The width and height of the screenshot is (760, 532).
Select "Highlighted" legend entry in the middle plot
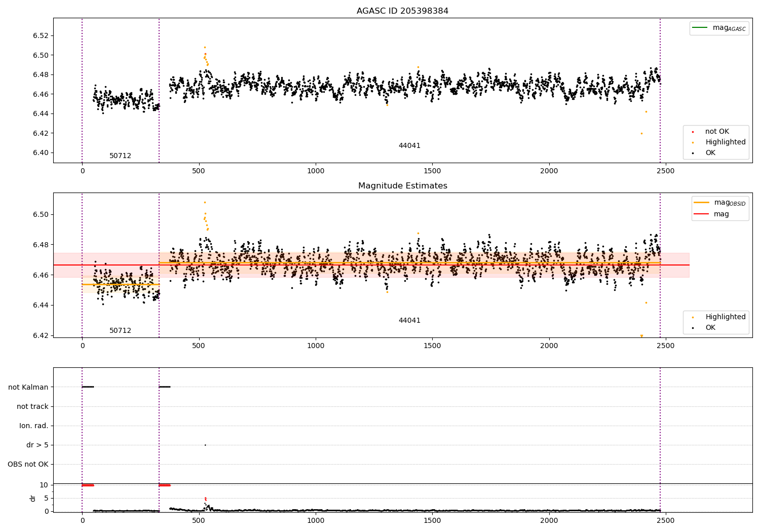point(725,317)
